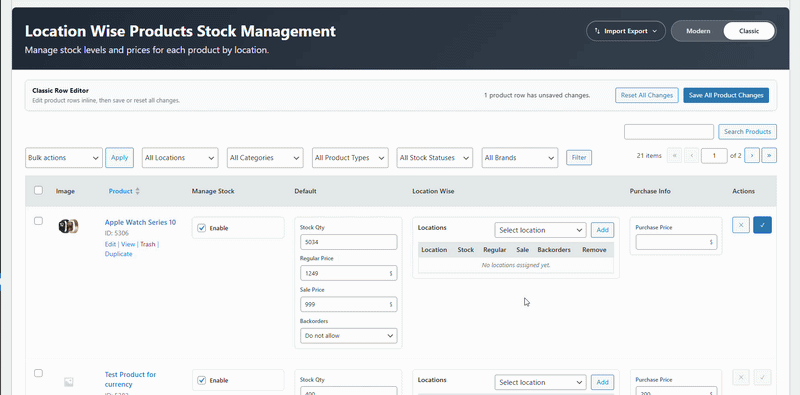Sort by Product column header
Screen dimensions: 800x395
click(124, 191)
